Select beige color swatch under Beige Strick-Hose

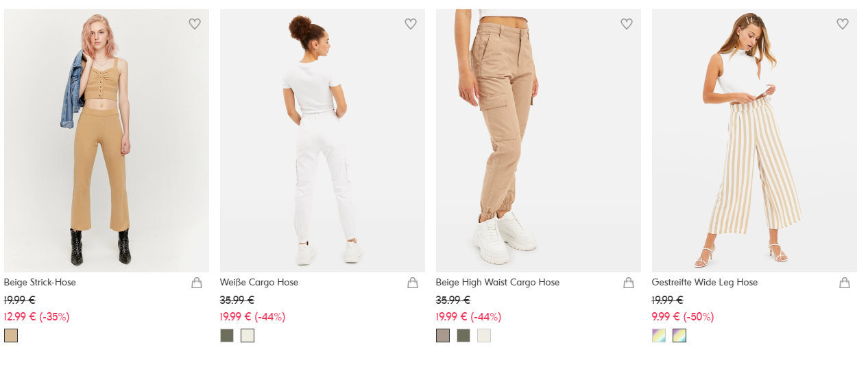tap(11, 335)
